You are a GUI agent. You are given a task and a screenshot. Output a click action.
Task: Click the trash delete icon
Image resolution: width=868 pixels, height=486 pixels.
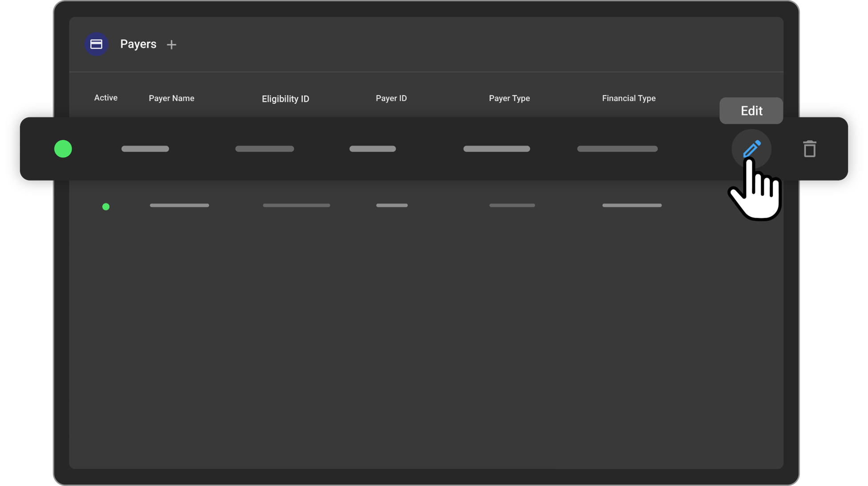pyautogui.click(x=809, y=149)
